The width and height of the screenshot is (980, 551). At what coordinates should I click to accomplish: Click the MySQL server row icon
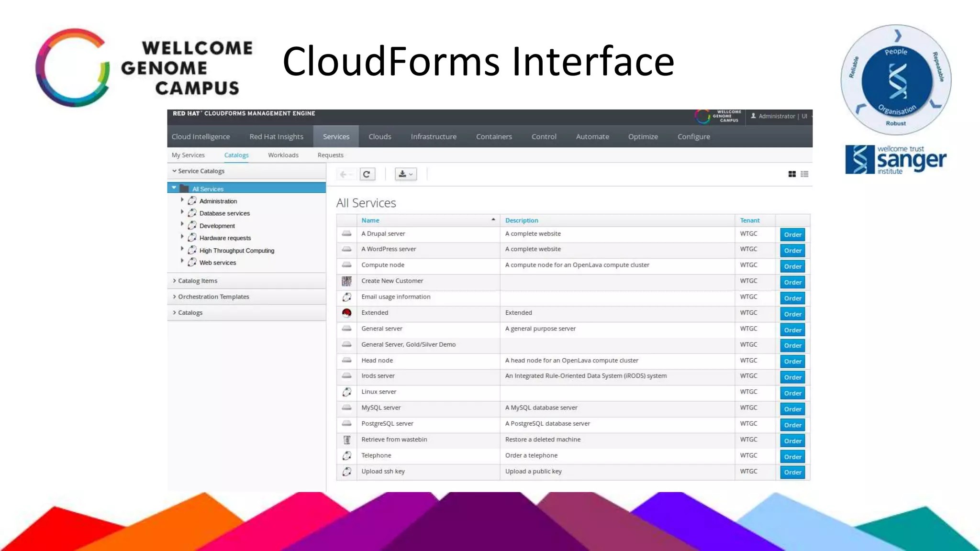pos(347,408)
